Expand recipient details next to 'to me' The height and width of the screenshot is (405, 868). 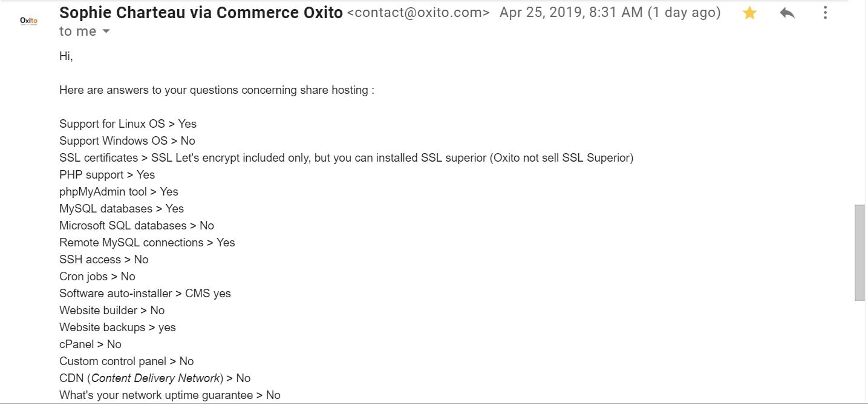(x=106, y=31)
